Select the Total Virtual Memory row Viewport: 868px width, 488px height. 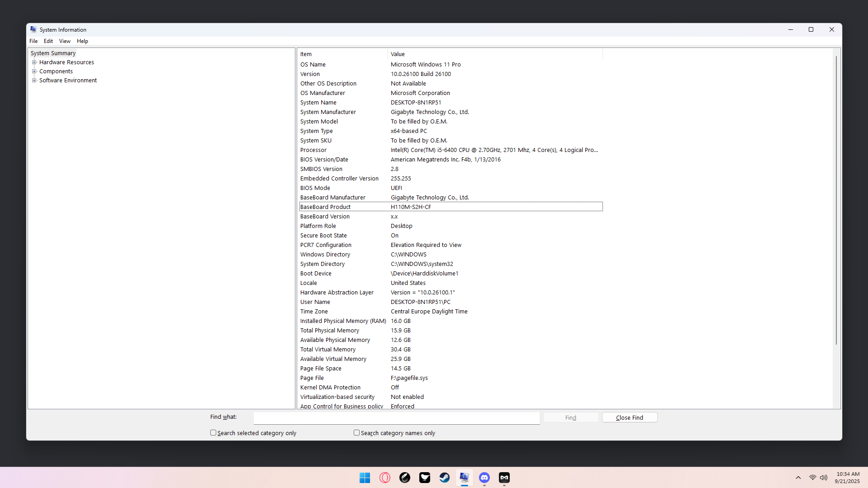451,350
